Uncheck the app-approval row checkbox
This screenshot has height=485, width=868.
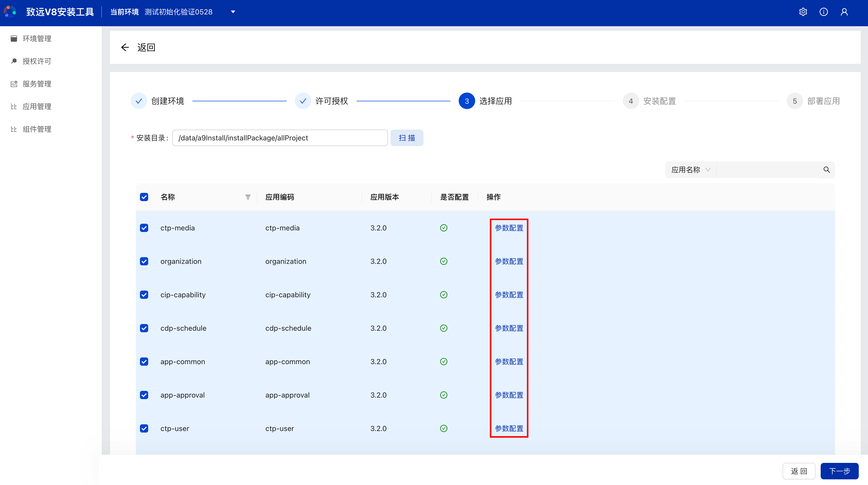point(144,395)
